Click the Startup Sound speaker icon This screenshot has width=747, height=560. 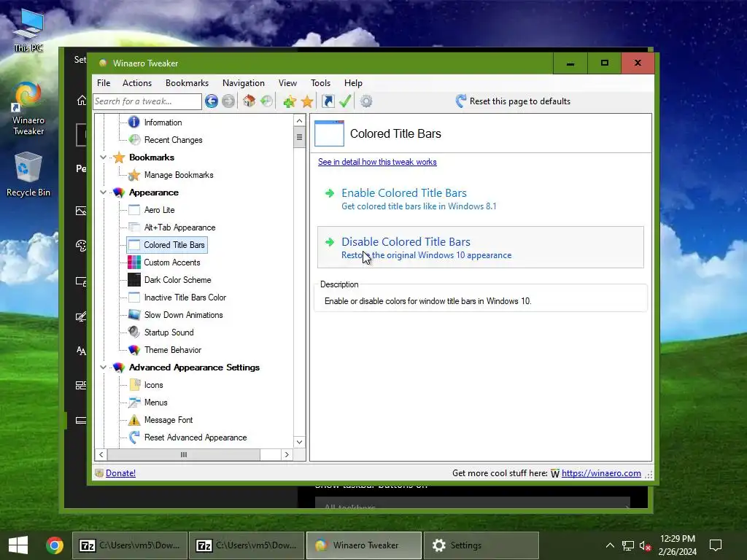coord(134,332)
